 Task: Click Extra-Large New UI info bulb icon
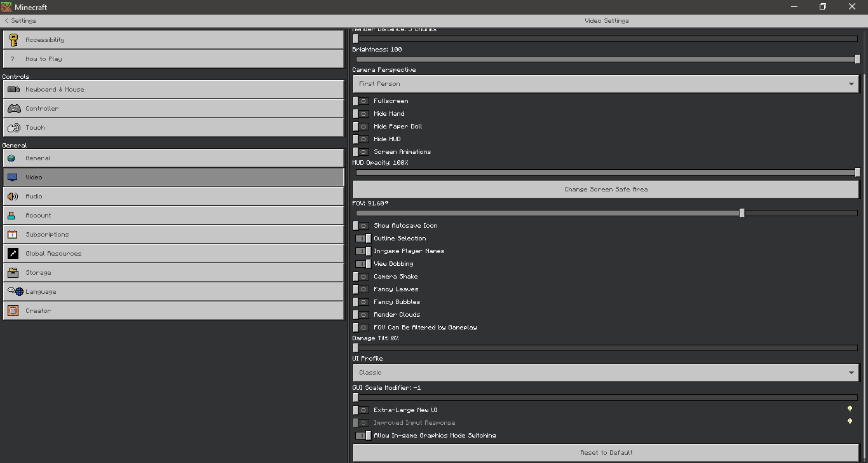[850, 409]
